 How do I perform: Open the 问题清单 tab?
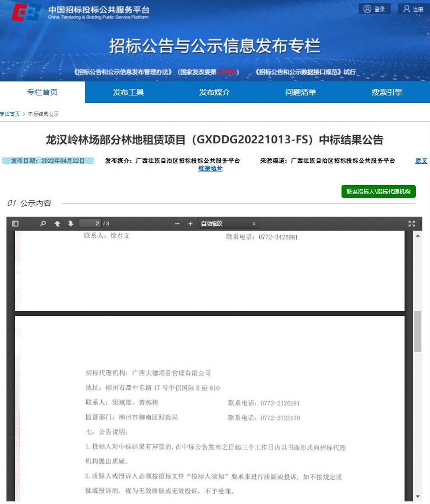300,92
